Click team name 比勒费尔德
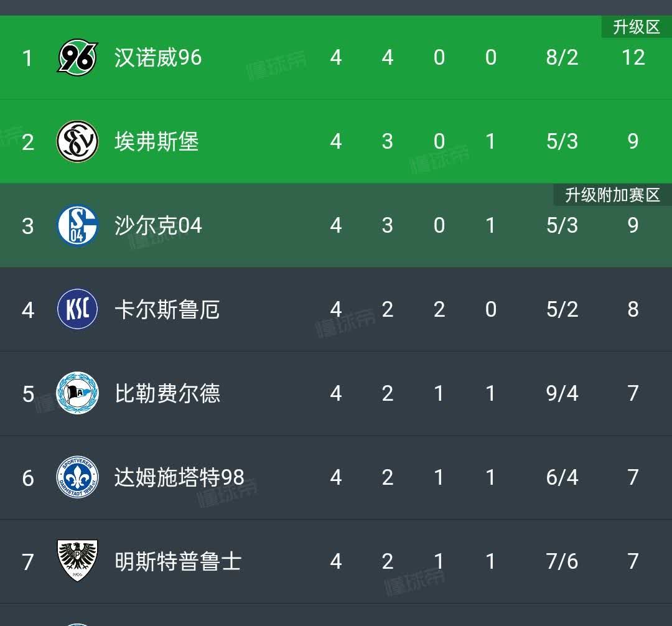Screen dimensions: 672x626 (x=167, y=393)
